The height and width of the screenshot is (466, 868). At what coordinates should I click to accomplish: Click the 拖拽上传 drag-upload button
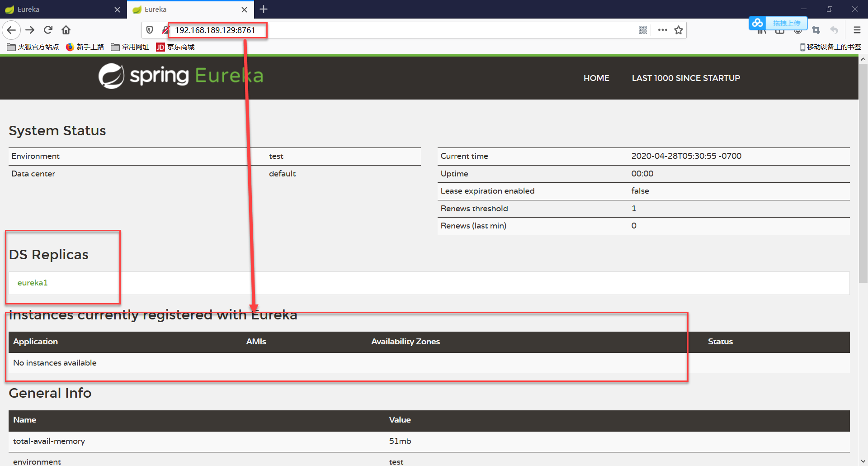click(787, 23)
